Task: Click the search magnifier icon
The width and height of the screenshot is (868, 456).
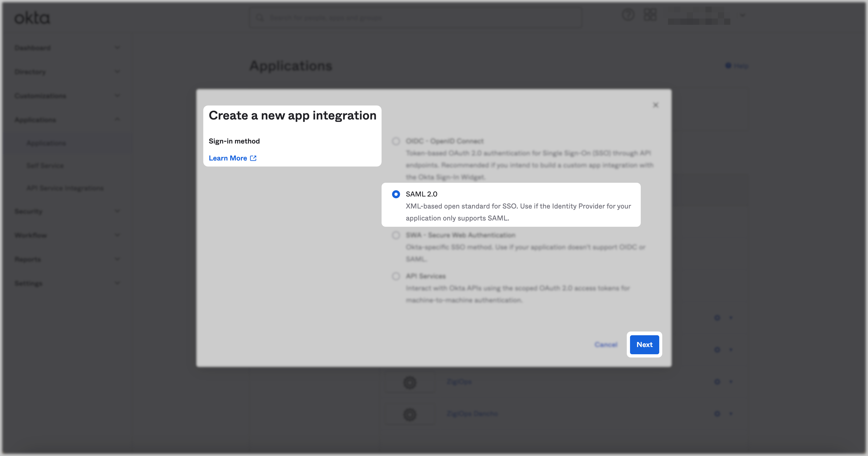Action: pyautogui.click(x=260, y=17)
